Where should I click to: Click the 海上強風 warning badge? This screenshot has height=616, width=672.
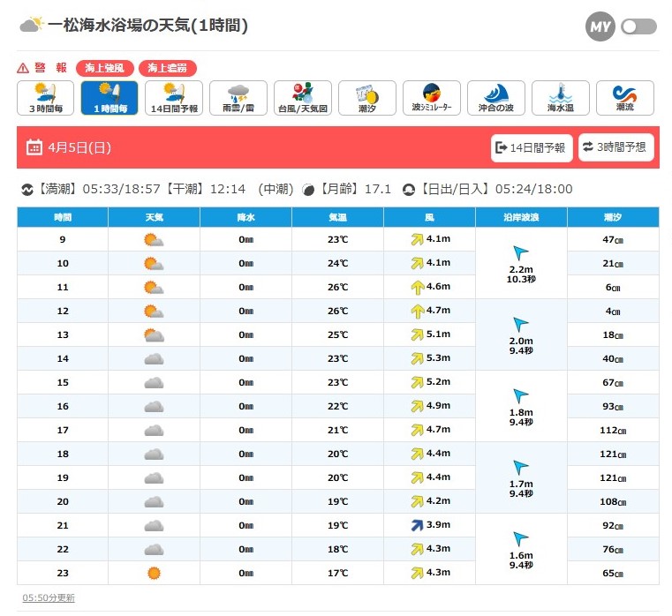pos(105,68)
